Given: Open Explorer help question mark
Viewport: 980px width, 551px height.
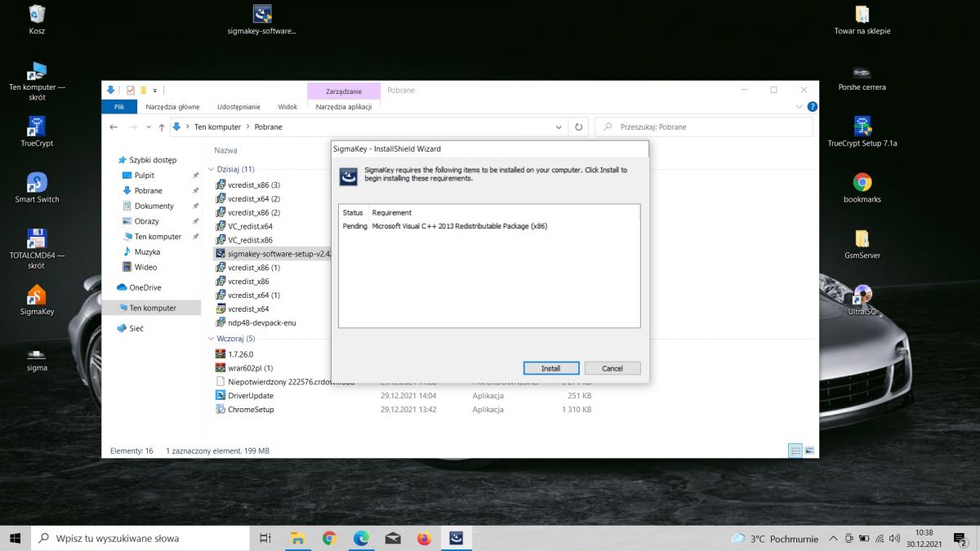Looking at the screenshot, I should pyautogui.click(x=812, y=107).
